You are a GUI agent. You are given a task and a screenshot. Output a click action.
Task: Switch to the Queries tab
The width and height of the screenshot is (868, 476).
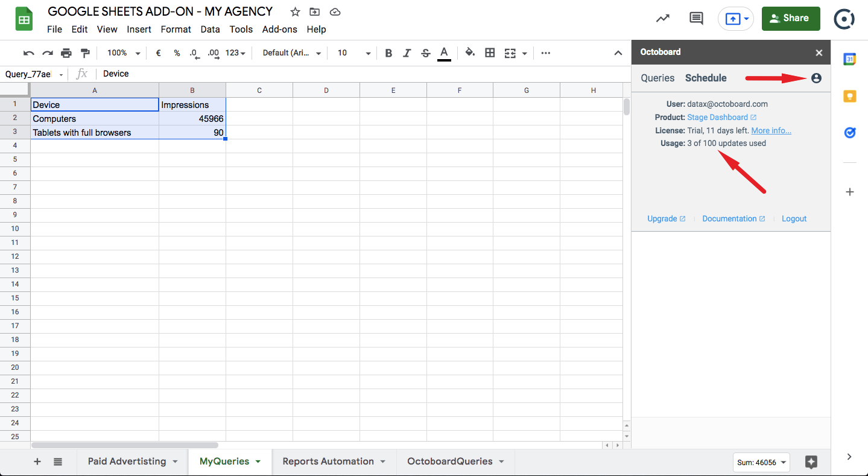click(657, 78)
